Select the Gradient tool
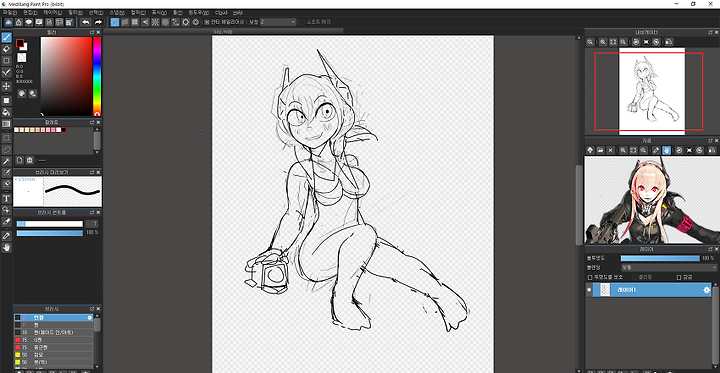The width and height of the screenshot is (720, 373). (x=6, y=124)
